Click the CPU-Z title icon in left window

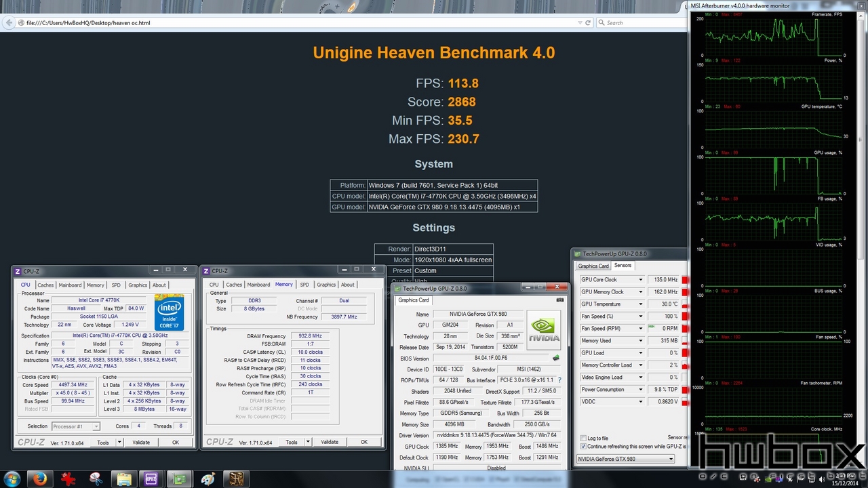pos(18,271)
